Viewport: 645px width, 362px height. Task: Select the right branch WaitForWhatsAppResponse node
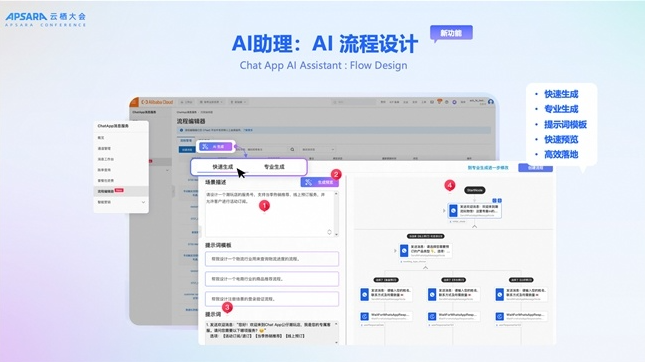pyautogui.click(x=521, y=316)
